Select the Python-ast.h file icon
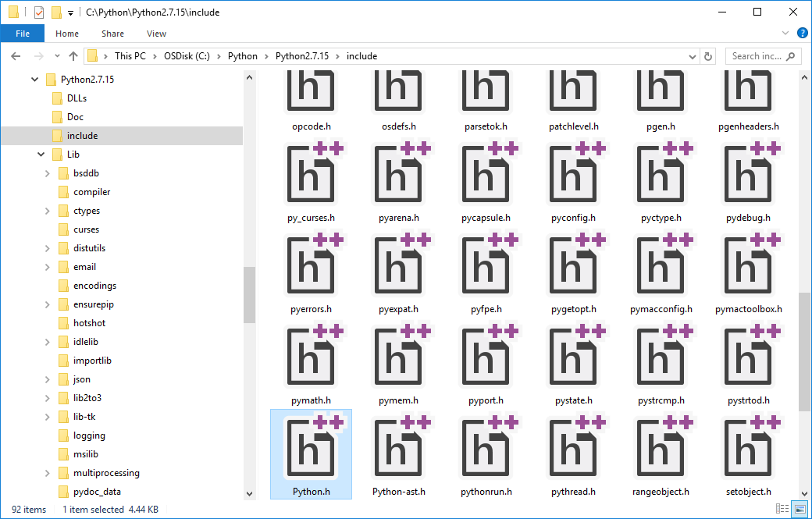The width and height of the screenshot is (812, 519). tap(398, 448)
